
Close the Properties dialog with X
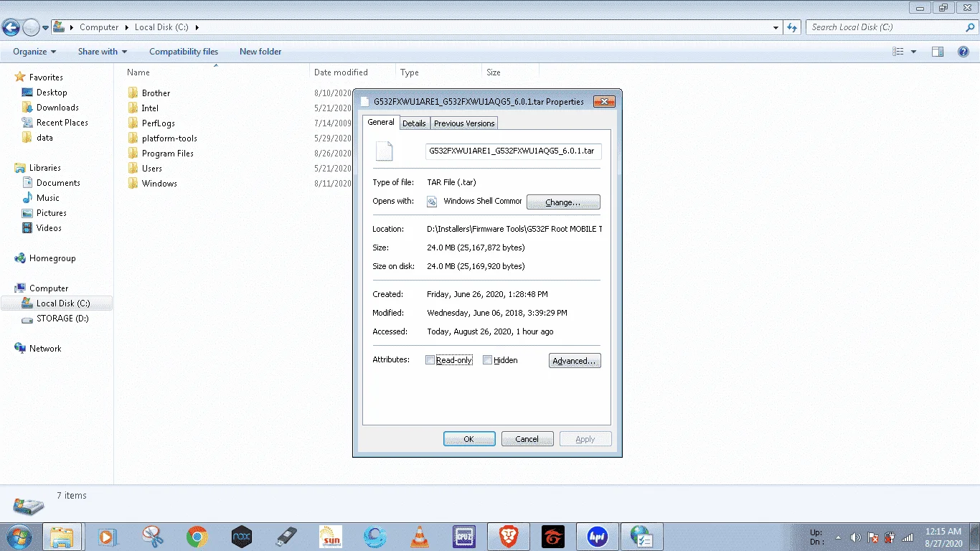click(x=604, y=101)
